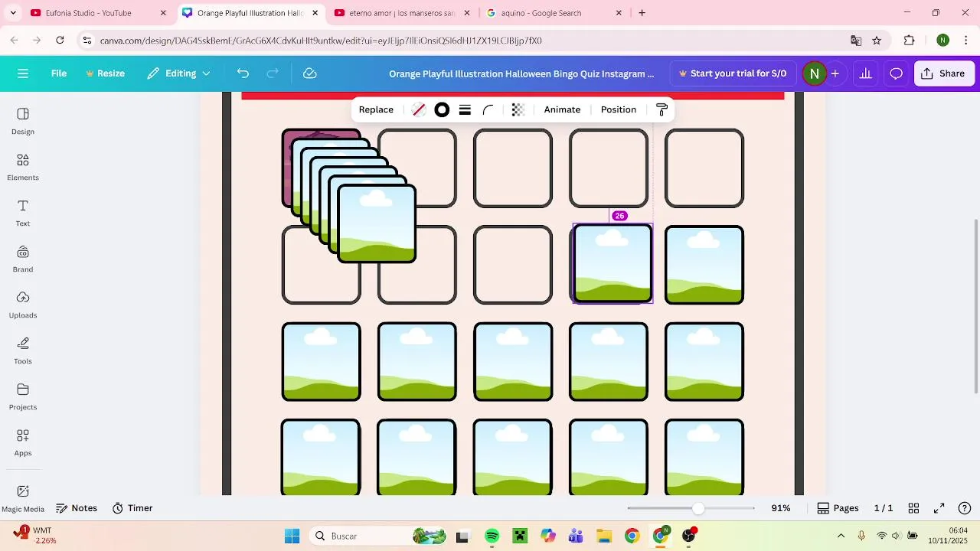Open the Tools panel
The image size is (980, 551).
23,350
